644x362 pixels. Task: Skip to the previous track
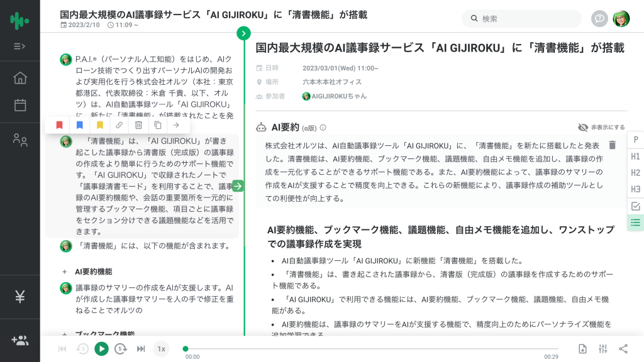point(62,349)
